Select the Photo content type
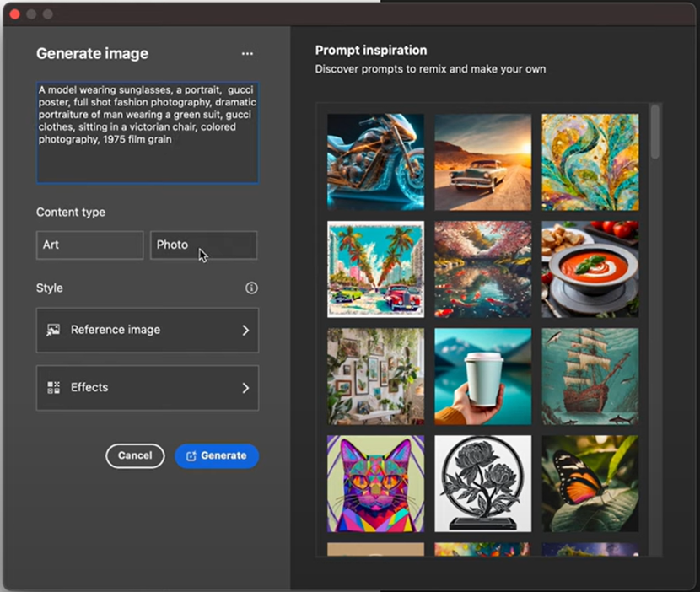 [x=203, y=245]
